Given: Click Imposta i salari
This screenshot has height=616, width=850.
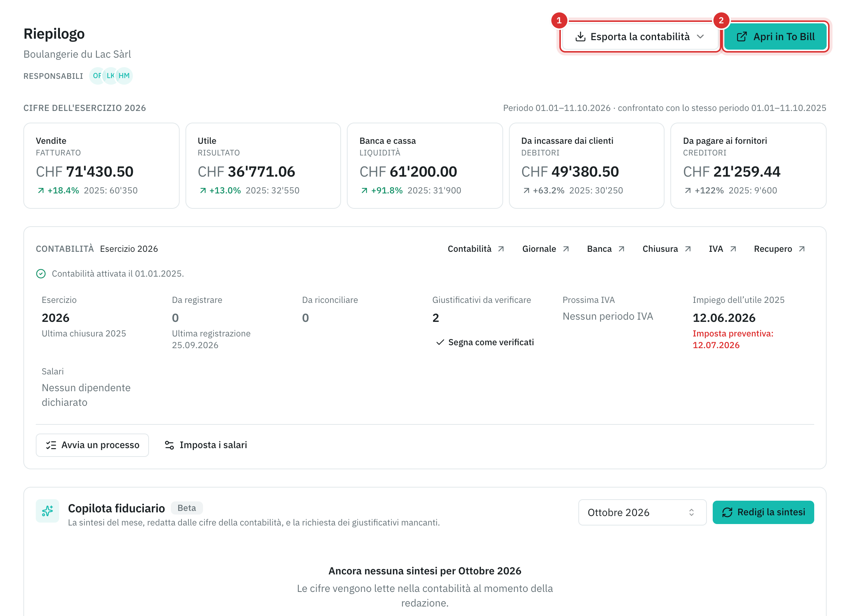Looking at the screenshot, I should (206, 445).
